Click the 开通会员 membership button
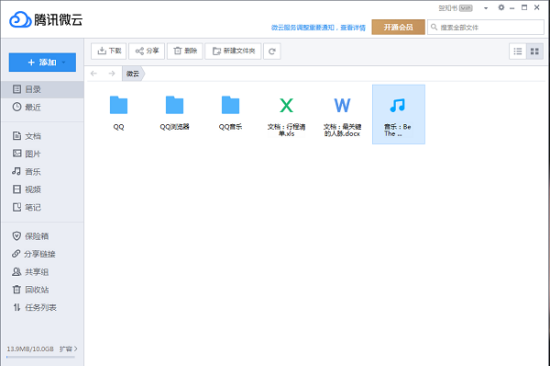Viewport: 550px width, 366px height. (x=398, y=27)
